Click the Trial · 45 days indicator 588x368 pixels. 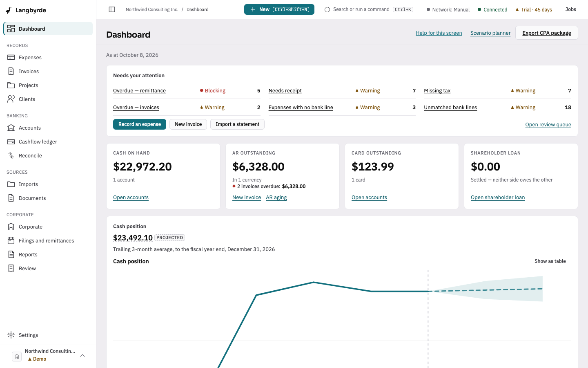coord(534,9)
